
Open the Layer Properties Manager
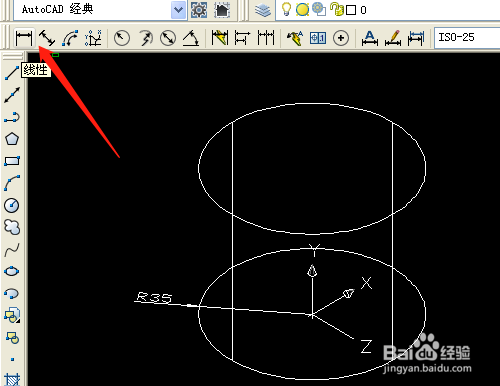[x=263, y=10]
